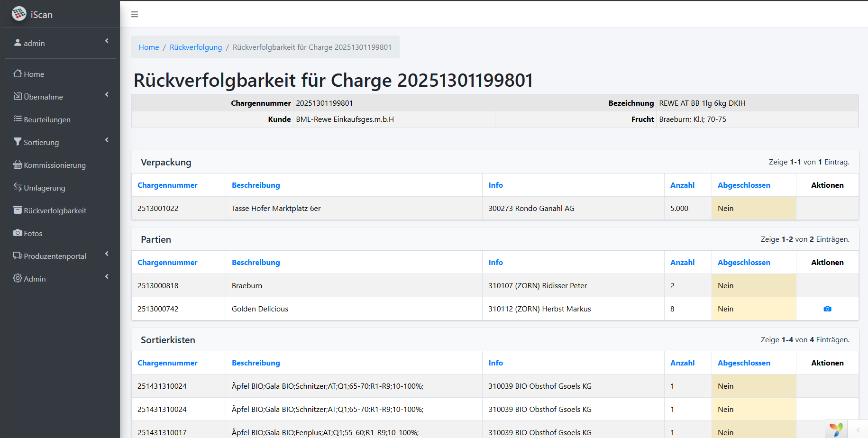Open the Produzentenportal menu entry
The width and height of the screenshot is (868, 438).
pos(55,256)
